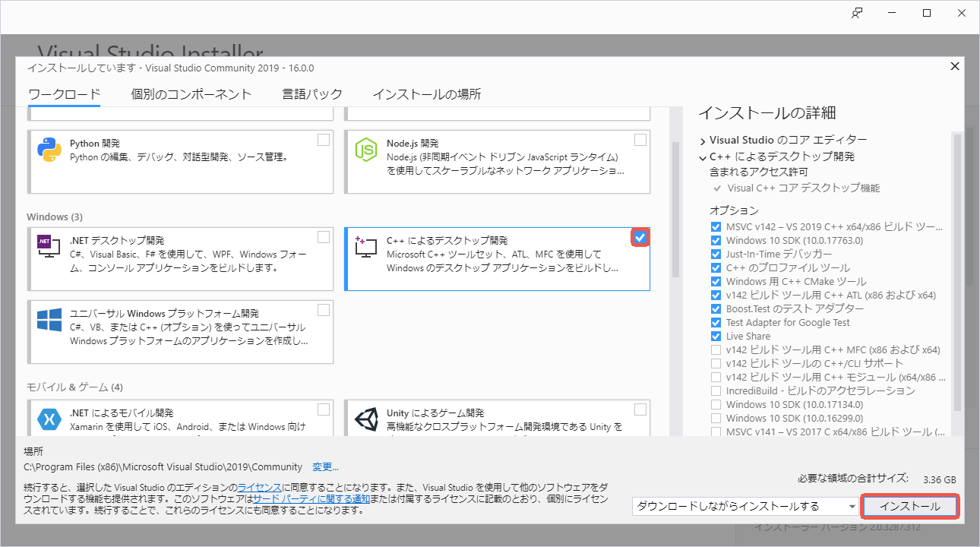This screenshot has height=547, width=980.
Task: Click the Python development workload icon
Action: [x=49, y=150]
